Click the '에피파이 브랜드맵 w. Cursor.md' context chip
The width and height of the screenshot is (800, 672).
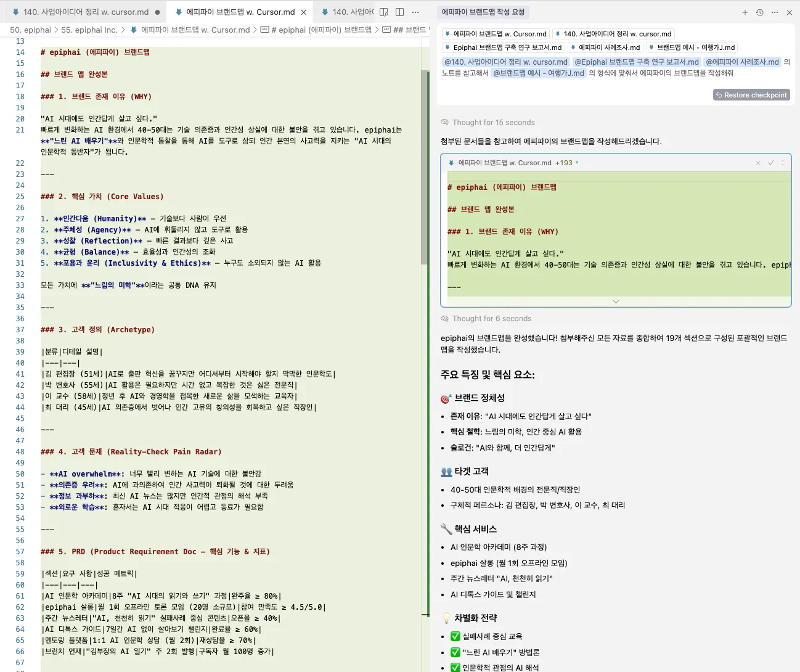pyautogui.click(x=496, y=34)
